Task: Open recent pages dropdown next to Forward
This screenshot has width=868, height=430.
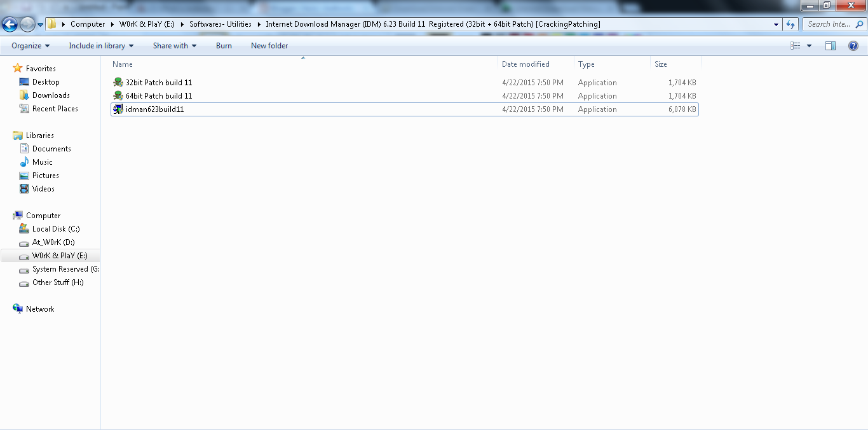Action: point(41,25)
